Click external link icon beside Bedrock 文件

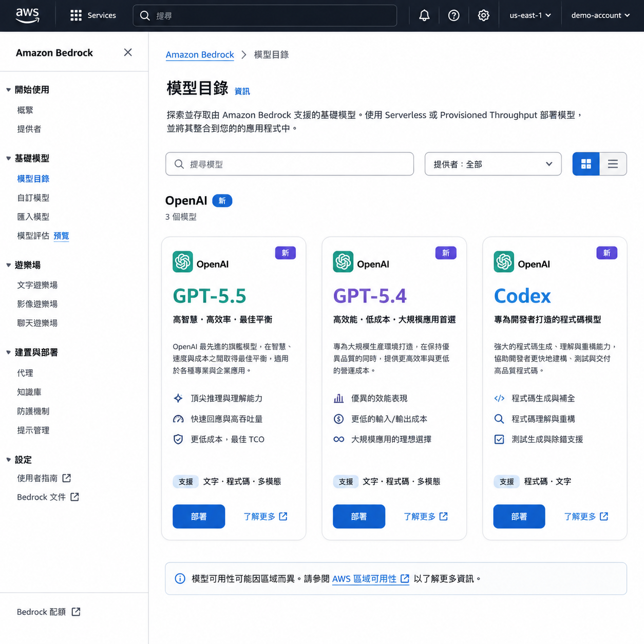74,497
